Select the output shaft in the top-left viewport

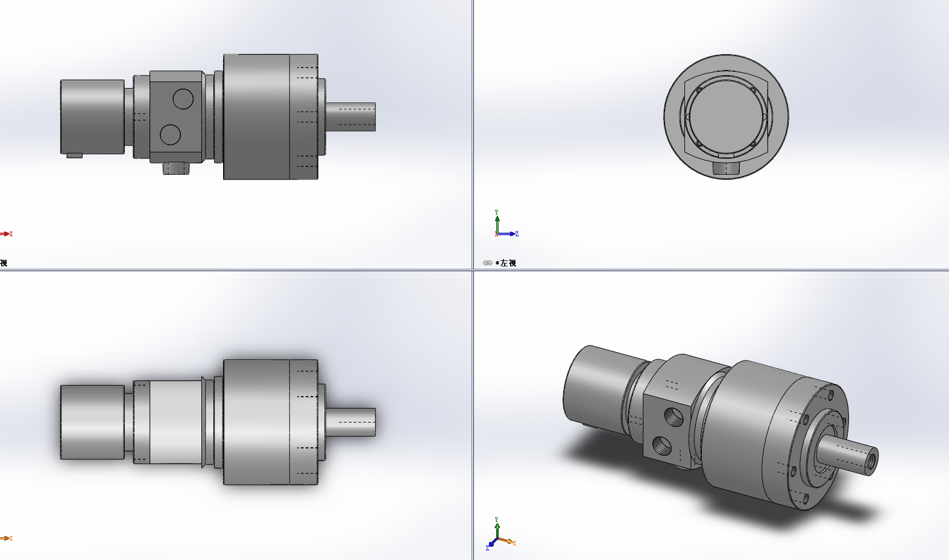click(x=351, y=117)
